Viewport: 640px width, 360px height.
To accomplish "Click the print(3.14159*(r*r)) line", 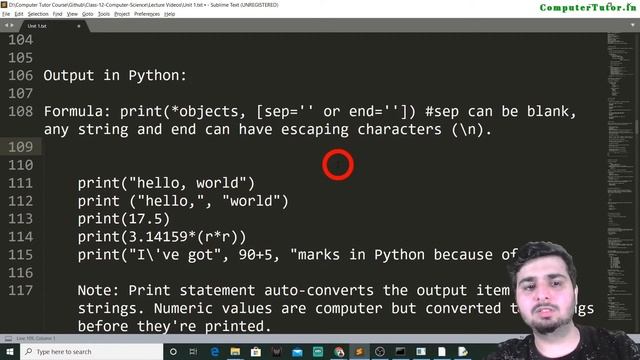I will point(162,237).
